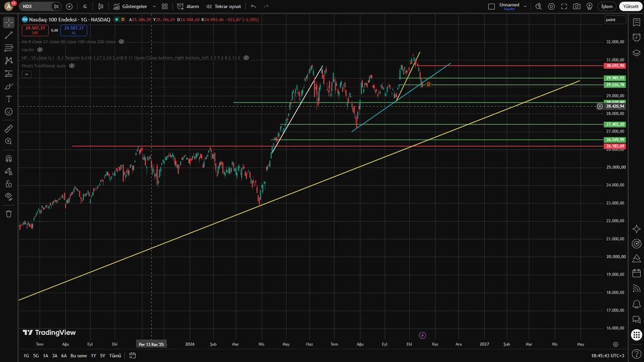The width and height of the screenshot is (644, 362).
Task: Select the 1Y date range
Action: (93, 356)
